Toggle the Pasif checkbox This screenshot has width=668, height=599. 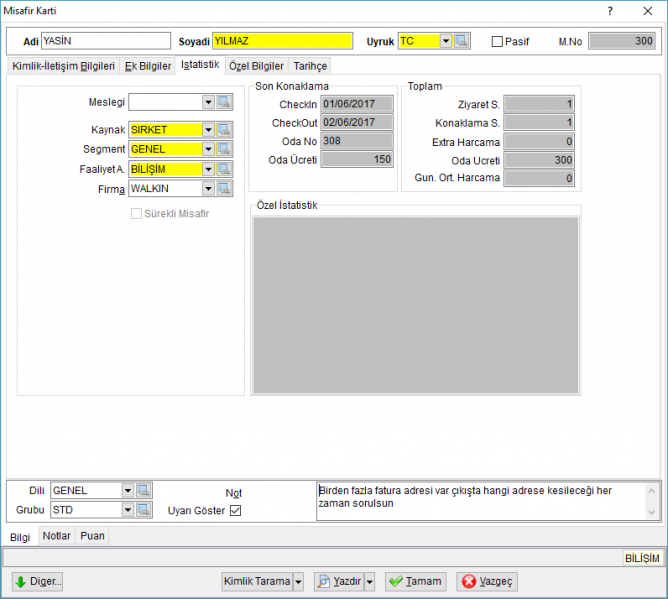[x=497, y=41]
